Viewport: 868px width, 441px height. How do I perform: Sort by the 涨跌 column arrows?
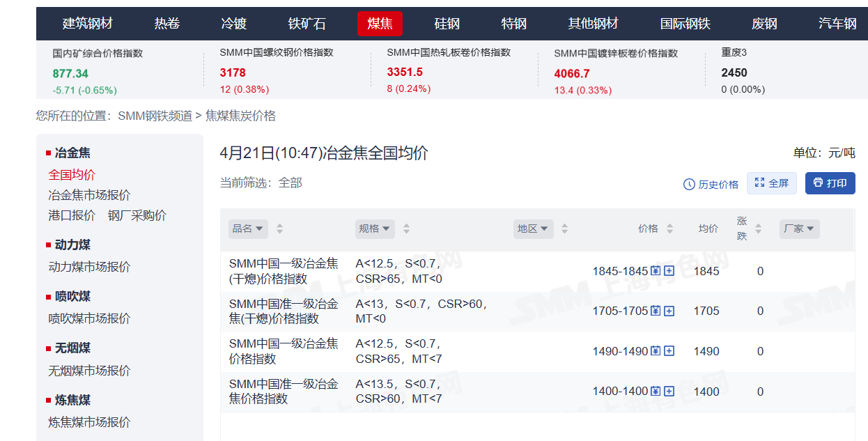pos(759,229)
